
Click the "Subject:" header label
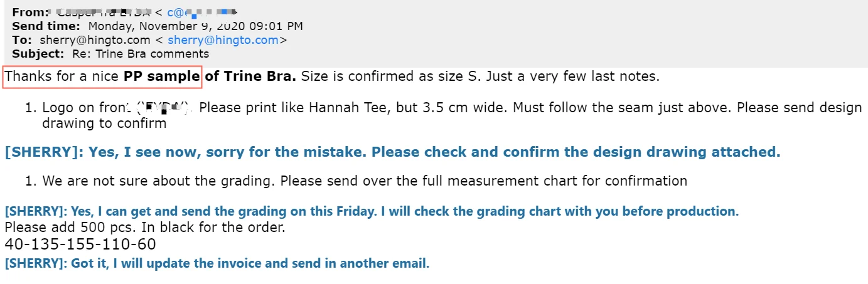click(x=38, y=54)
